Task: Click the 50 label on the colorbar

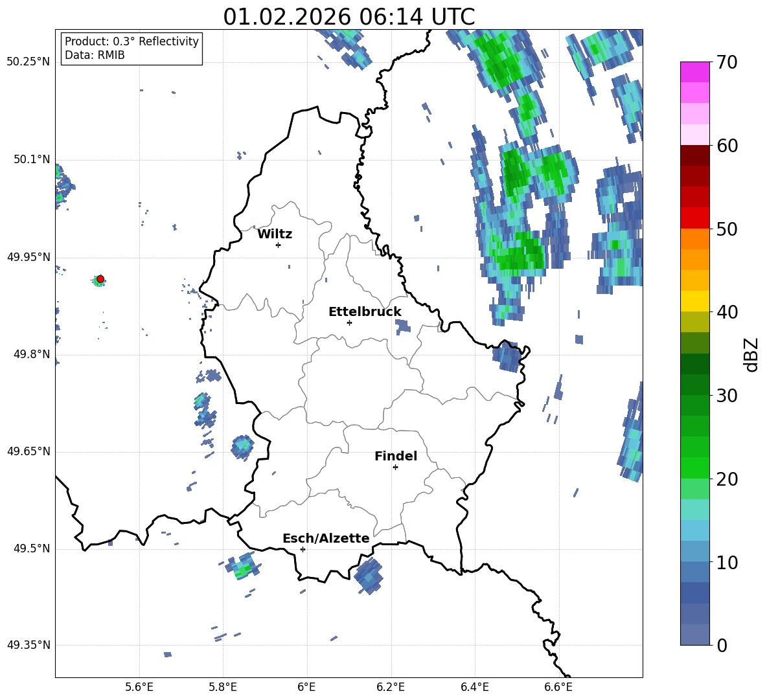Action: (727, 229)
